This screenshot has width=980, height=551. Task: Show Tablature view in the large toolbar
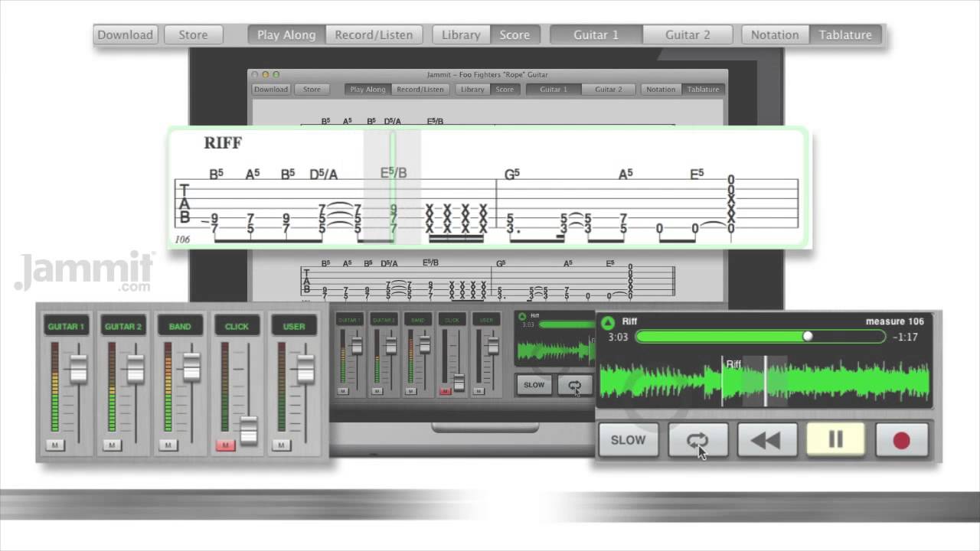point(845,34)
